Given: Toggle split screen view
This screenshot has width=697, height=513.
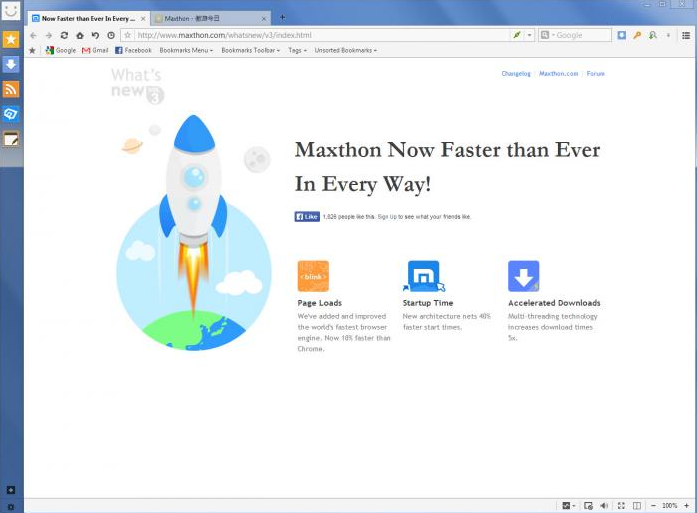Looking at the screenshot, I should [x=637, y=505].
